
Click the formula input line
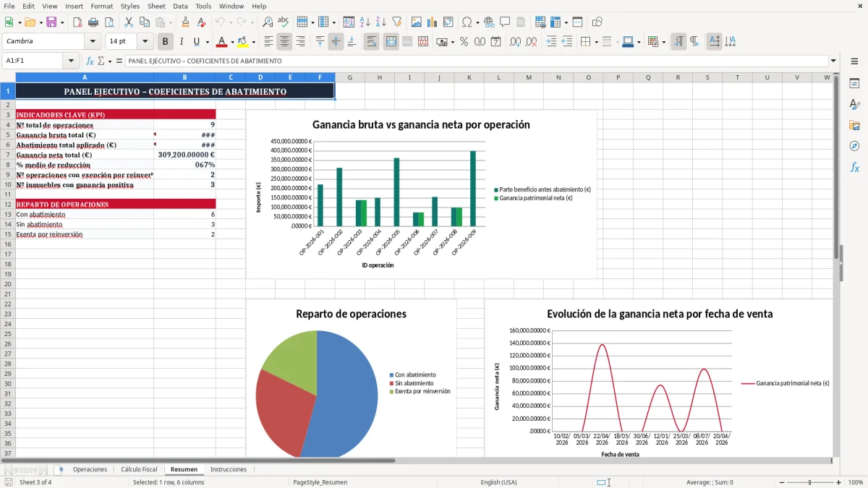[x=476, y=61]
